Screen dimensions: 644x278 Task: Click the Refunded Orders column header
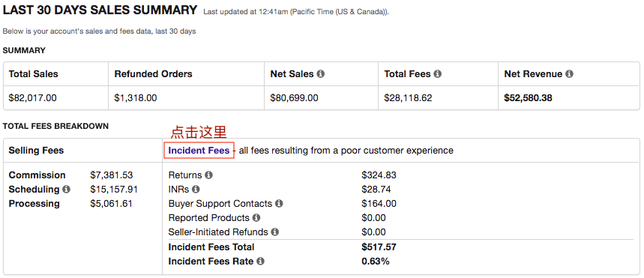coord(153,74)
